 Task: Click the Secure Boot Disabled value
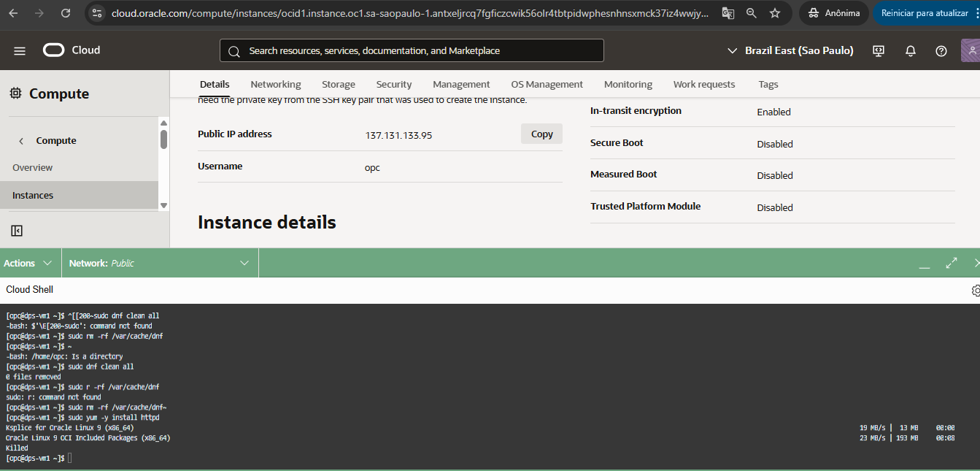click(775, 144)
